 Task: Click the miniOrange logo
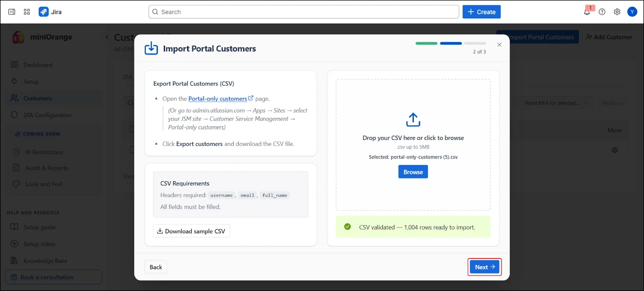18,37
